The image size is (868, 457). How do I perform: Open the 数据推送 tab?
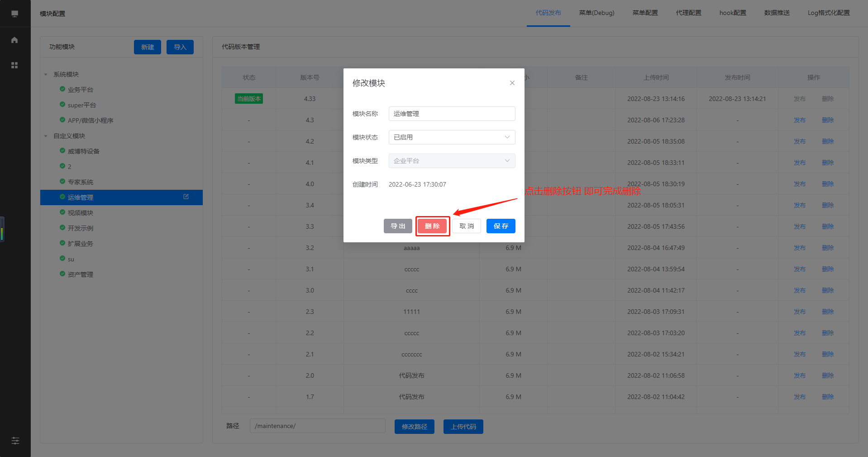tap(777, 13)
